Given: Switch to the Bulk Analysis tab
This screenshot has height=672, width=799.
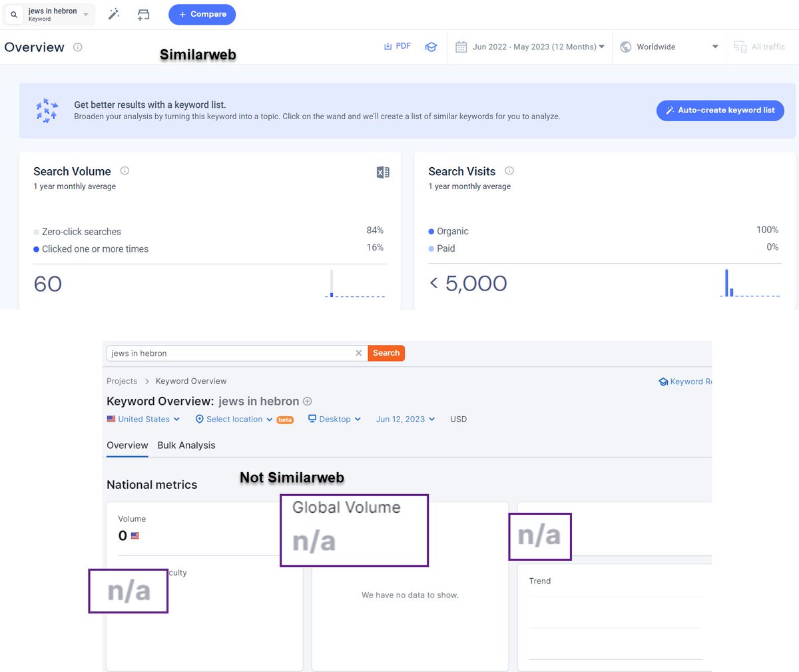Looking at the screenshot, I should pos(186,446).
